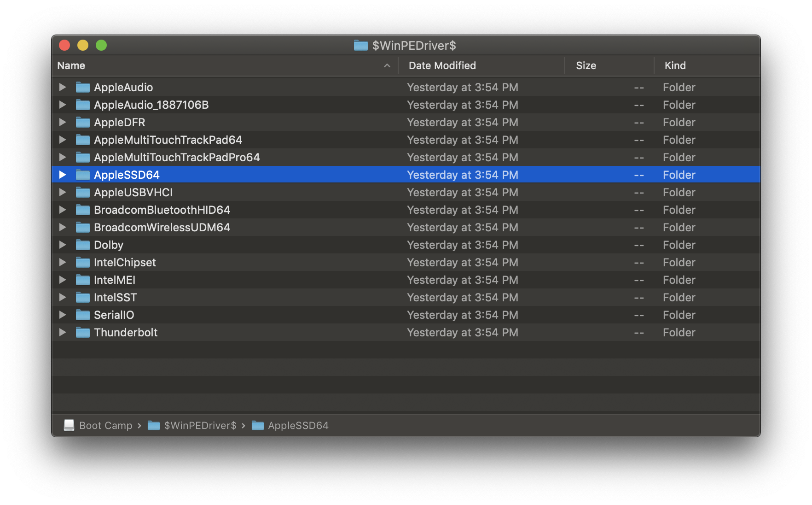The image size is (812, 505).
Task: Click the date modified for AppleAudio
Action: point(463,87)
